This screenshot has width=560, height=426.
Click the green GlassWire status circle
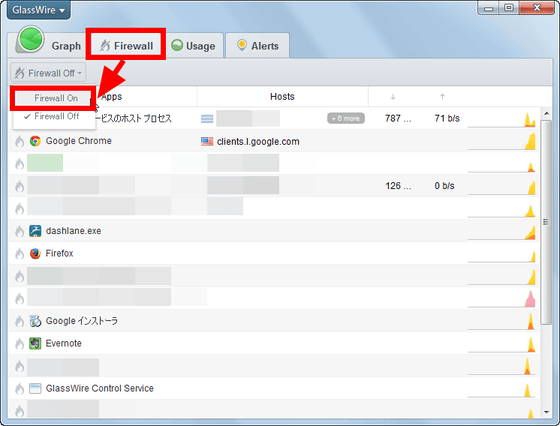(x=31, y=39)
